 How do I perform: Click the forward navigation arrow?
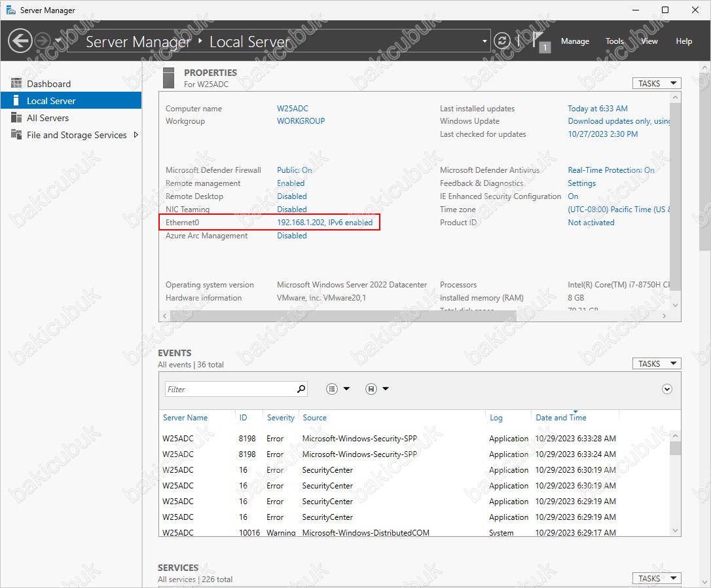43,41
